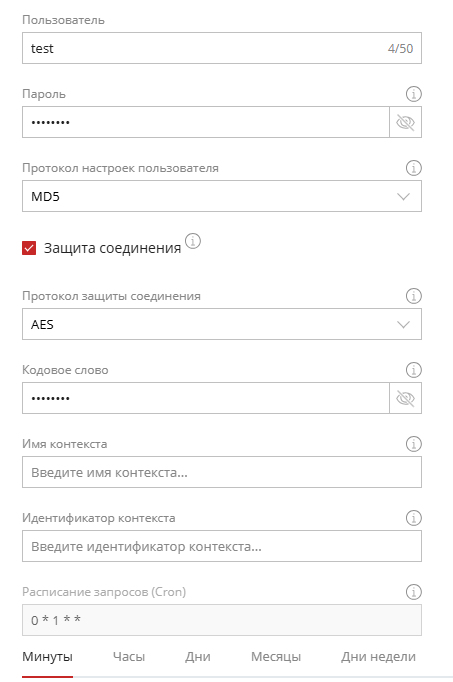
Task: Click info icon next to Кодовое слово
Action: point(413,370)
